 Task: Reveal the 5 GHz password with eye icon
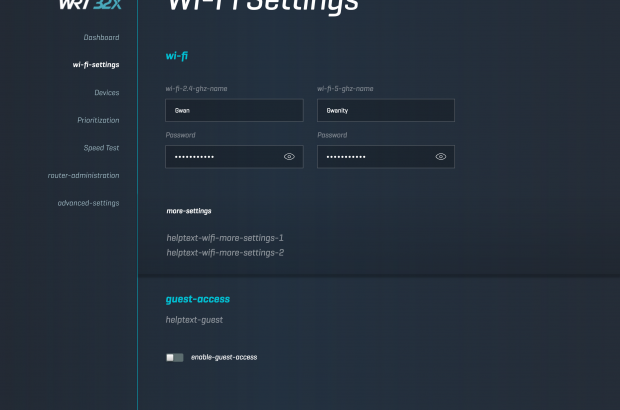click(x=441, y=157)
